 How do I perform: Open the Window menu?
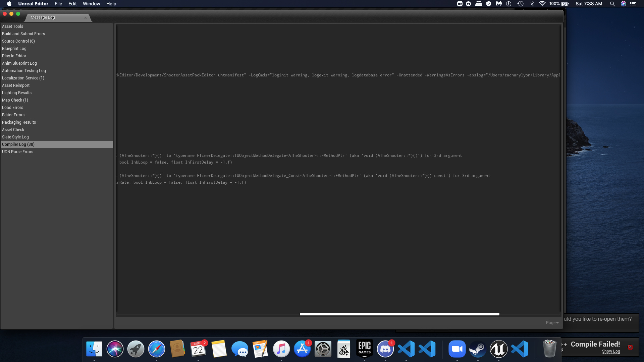91,4
